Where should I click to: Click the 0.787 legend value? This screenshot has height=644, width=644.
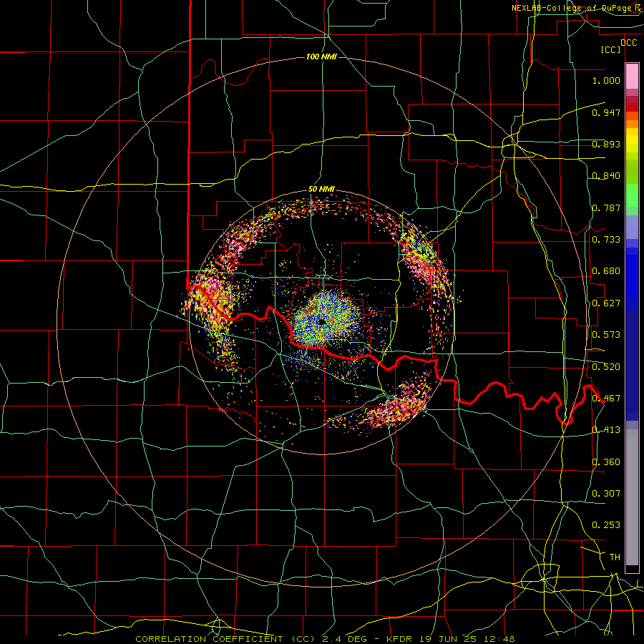click(x=606, y=208)
